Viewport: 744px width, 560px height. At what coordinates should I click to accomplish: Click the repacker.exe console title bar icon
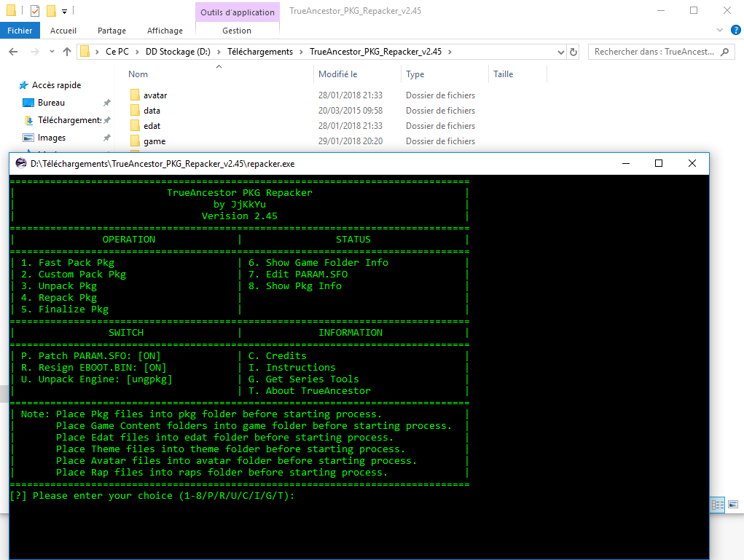[21, 164]
